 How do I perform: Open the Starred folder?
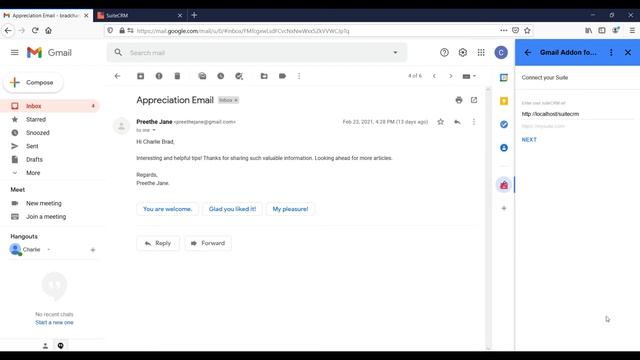tap(36, 119)
